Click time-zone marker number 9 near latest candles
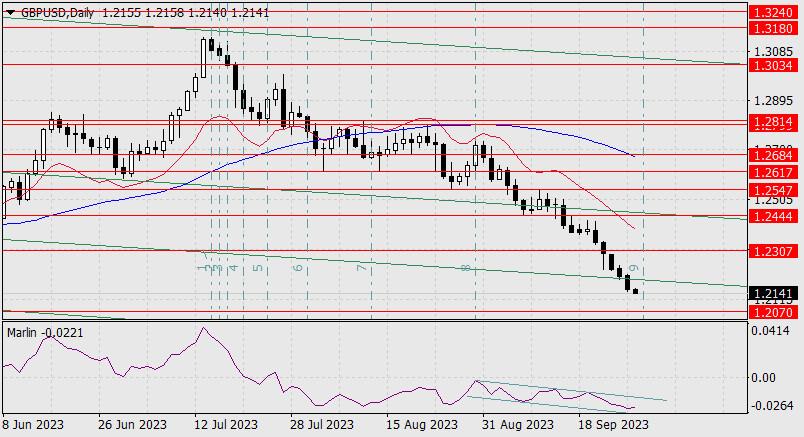This screenshot has height=437, width=804. 634,268
